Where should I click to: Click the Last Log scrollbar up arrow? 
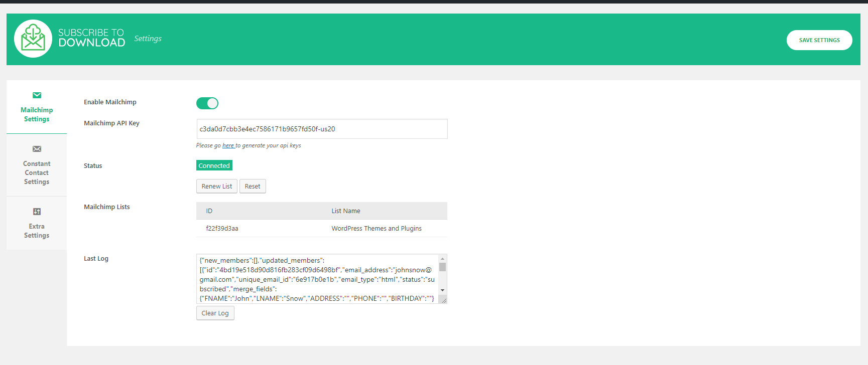click(442, 259)
